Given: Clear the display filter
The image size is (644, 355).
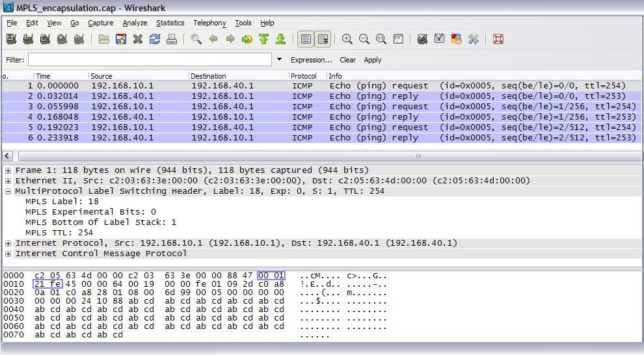Looking at the screenshot, I should point(347,60).
